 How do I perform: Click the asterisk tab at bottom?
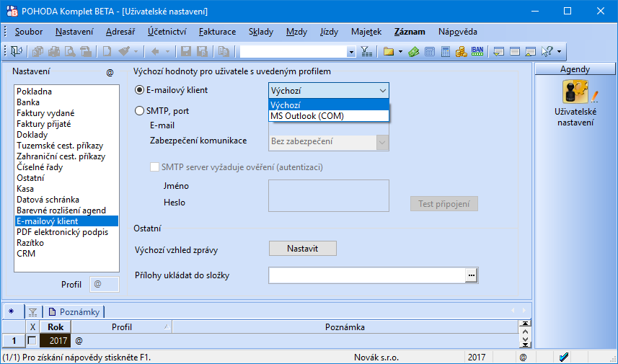point(12,312)
